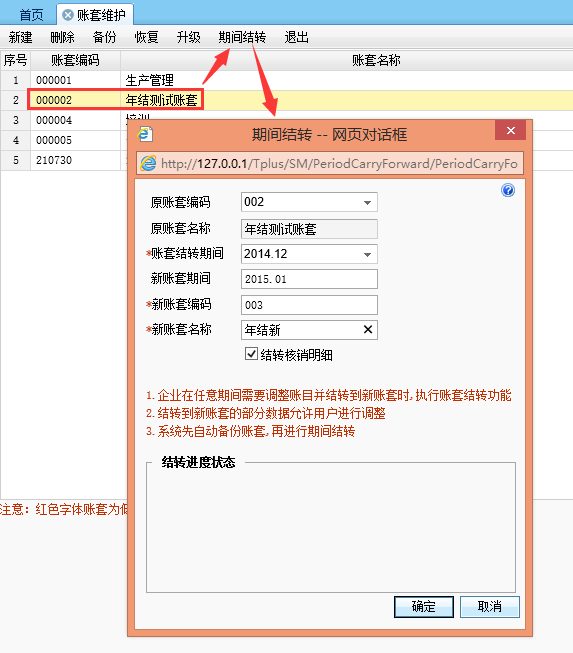
Task: Close the 账套维护 tab with its X icon
Action: tap(67, 15)
